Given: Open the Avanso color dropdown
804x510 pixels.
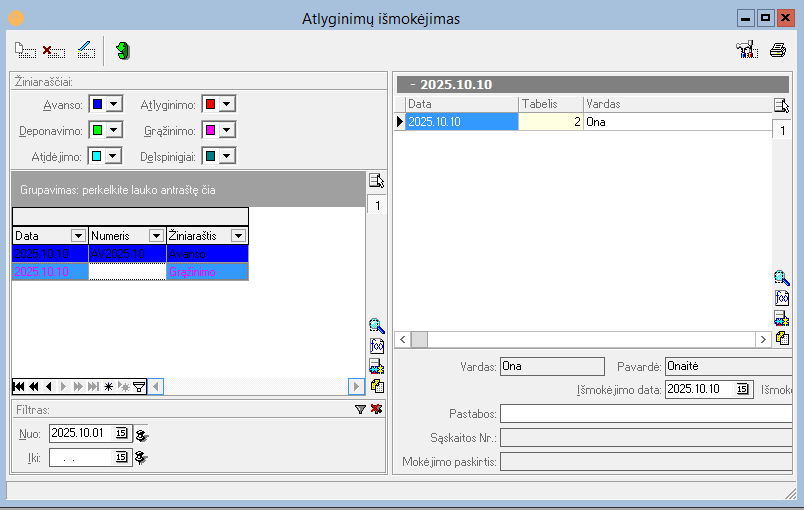Looking at the screenshot, I should (114, 105).
